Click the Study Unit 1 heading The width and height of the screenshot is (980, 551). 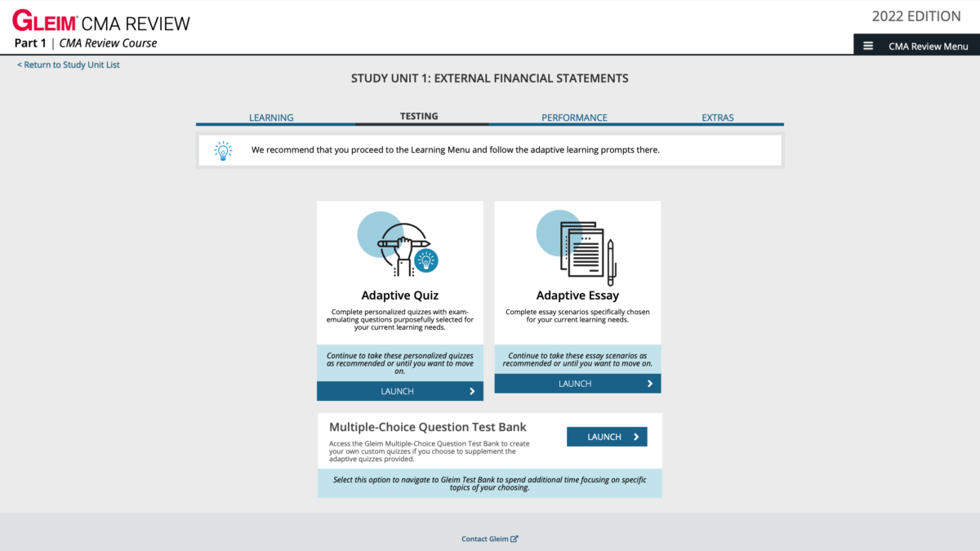click(x=489, y=78)
